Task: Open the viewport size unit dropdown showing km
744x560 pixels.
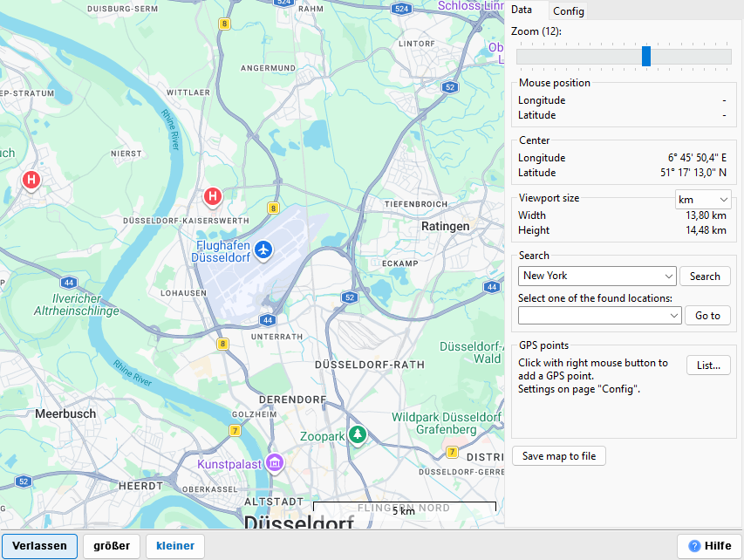Action: click(x=702, y=199)
